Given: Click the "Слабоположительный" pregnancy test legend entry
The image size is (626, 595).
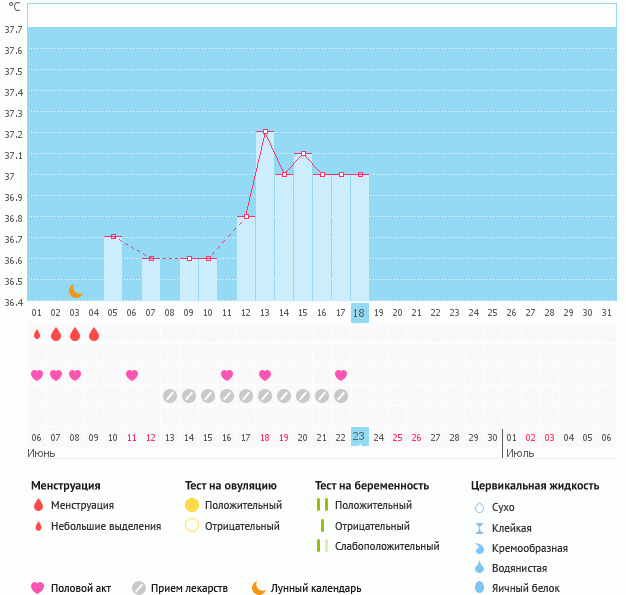Looking at the screenshot, I should (387, 546).
